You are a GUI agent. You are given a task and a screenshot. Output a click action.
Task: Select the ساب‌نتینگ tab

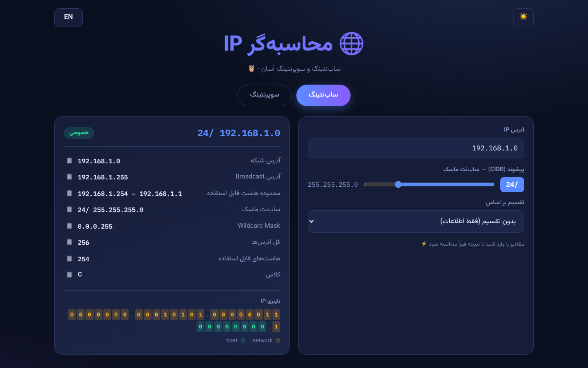[x=323, y=95]
